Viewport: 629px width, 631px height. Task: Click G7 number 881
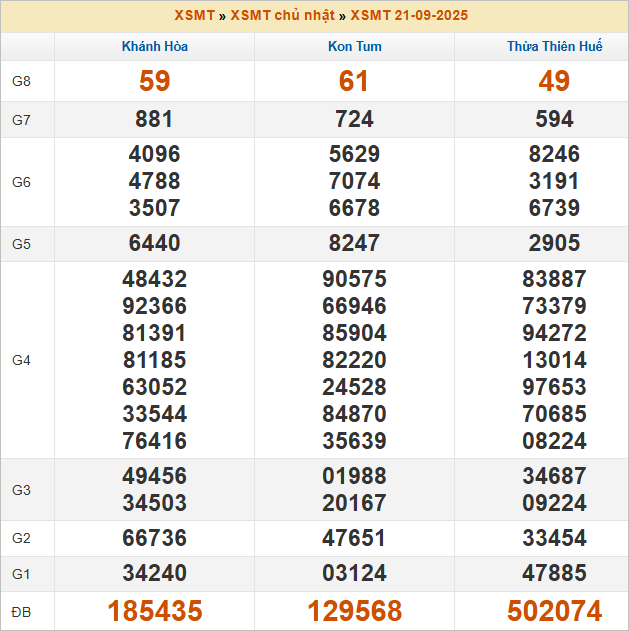[x=154, y=120]
